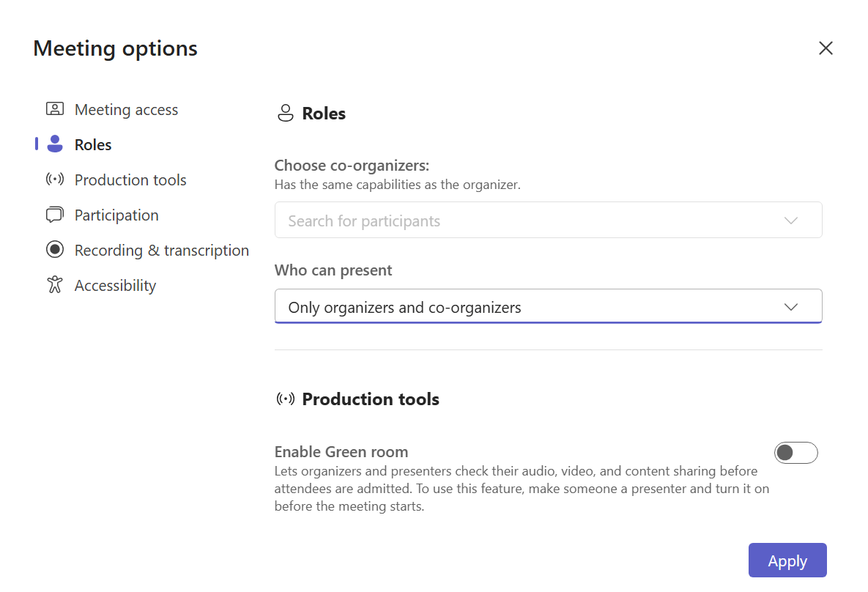Close the Meeting options dialog

pyautogui.click(x=826, y=48)
